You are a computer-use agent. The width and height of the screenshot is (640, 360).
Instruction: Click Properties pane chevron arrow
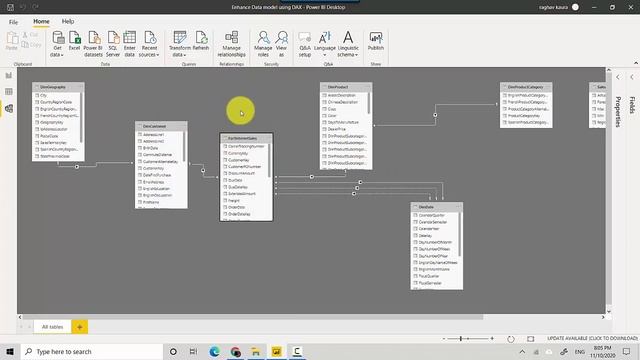click(618, 77)
